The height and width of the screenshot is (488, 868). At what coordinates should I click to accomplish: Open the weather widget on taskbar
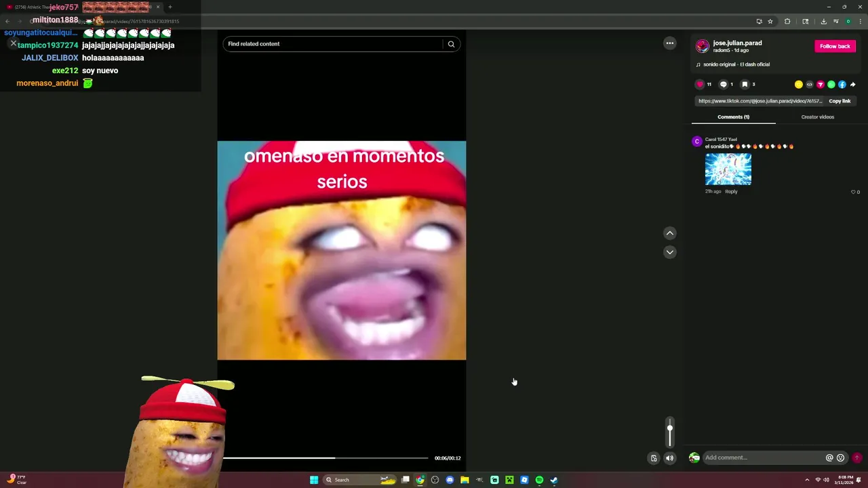(x=17, y=480)
